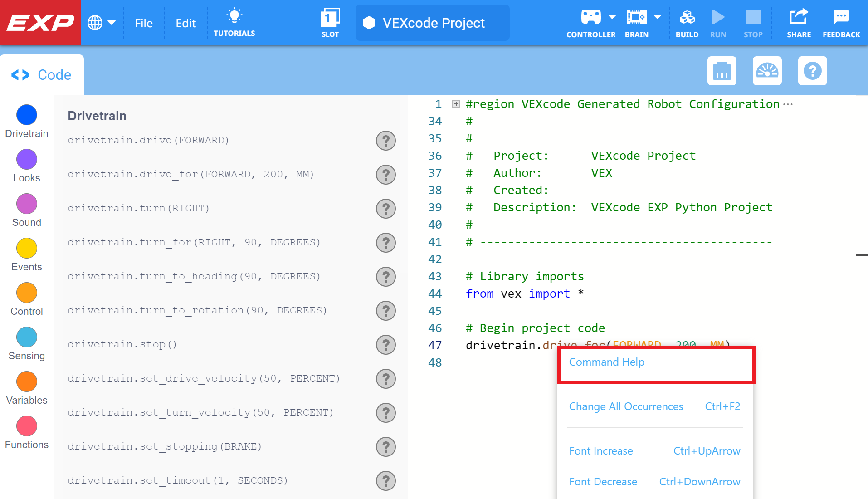Click Command Help in the context menu
Screen dimensions: 868x499
(x=607, y=362)
